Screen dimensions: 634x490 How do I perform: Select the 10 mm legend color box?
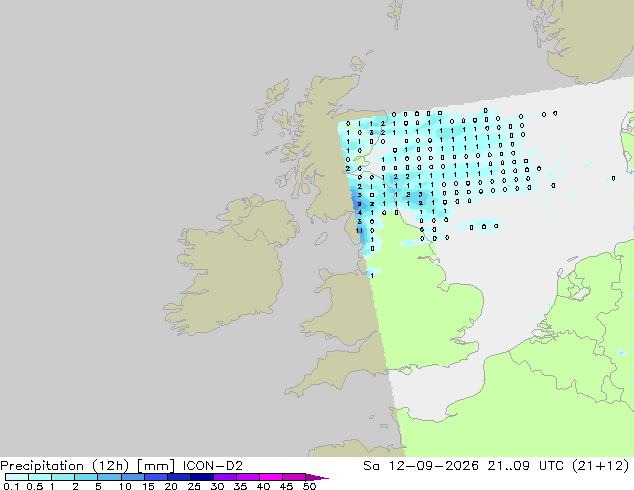(x=133, y=477)
